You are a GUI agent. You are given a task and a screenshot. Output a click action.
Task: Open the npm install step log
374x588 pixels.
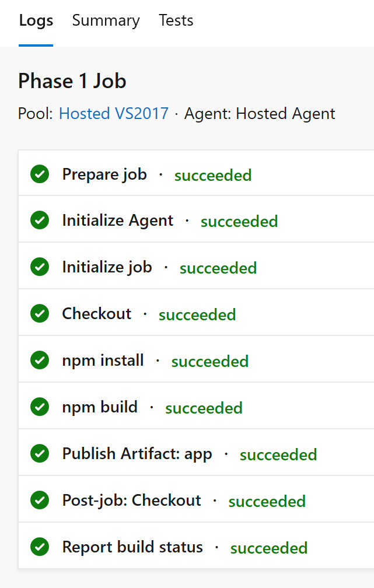(x=196, y=359)
